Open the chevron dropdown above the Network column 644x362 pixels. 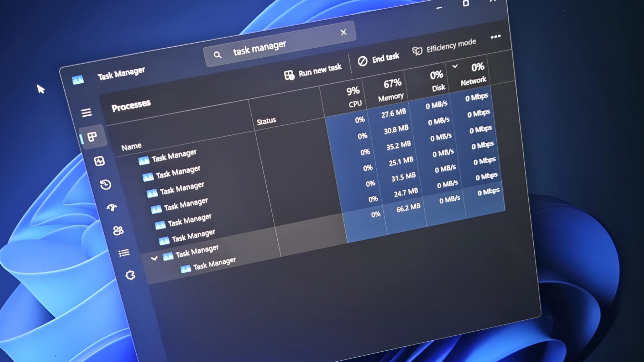(455, 66)
